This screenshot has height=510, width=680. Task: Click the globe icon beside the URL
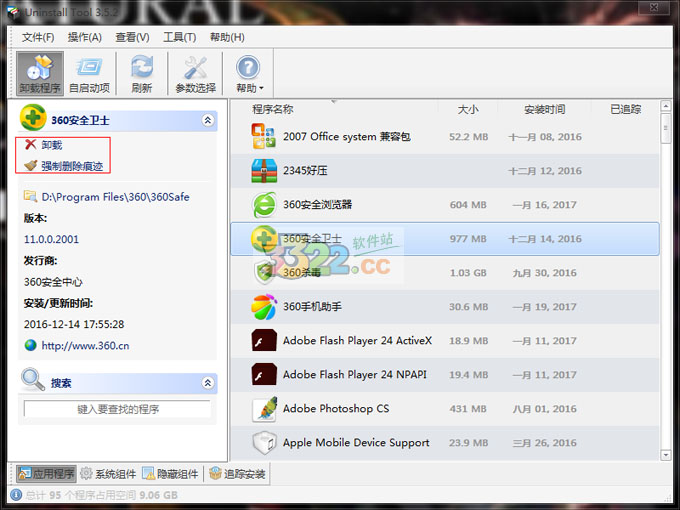tap(30, 346)
